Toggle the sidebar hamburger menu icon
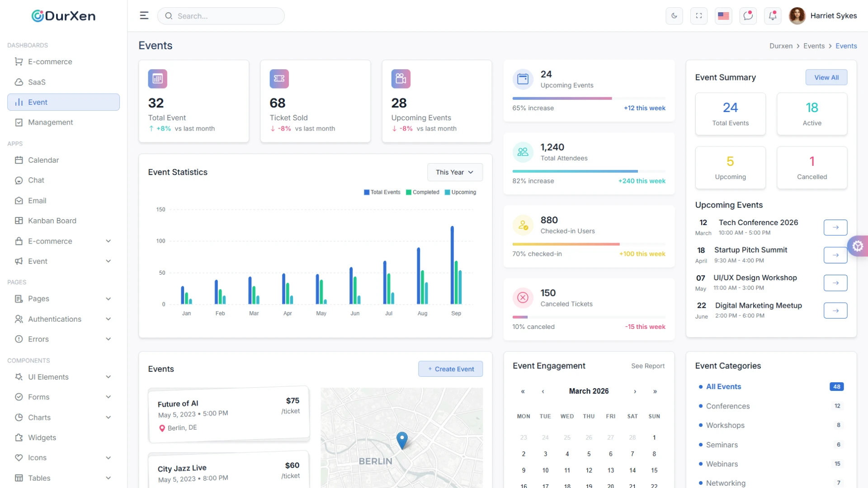 pos(144,16)
